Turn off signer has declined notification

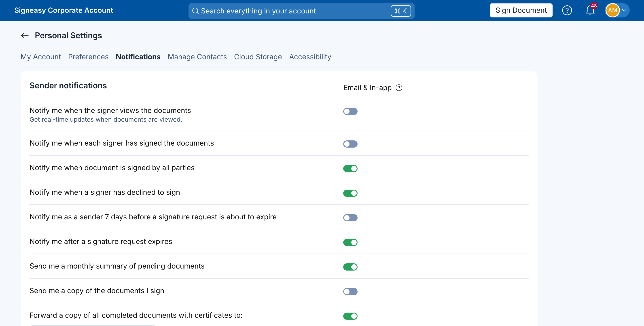click(x=350, y=193)
